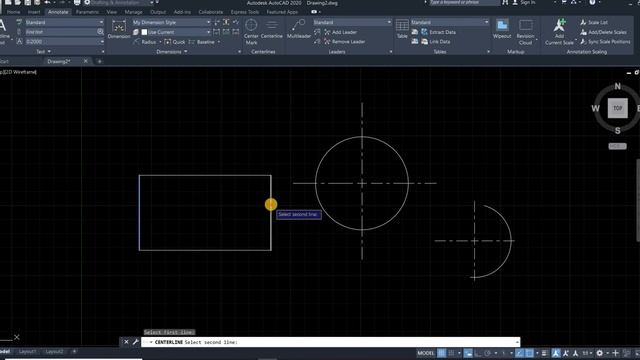Toggle snap mode in status bar

point(451,353)
